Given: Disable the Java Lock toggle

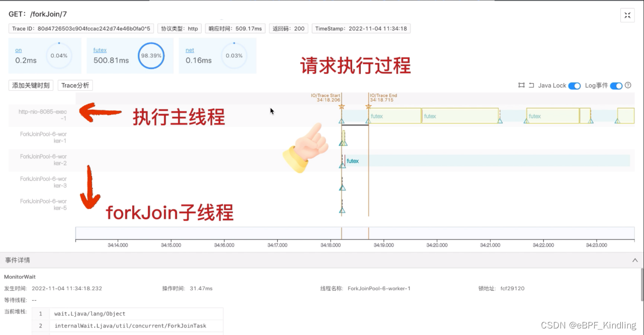Looking at the screenshot, I should [574, 86].
